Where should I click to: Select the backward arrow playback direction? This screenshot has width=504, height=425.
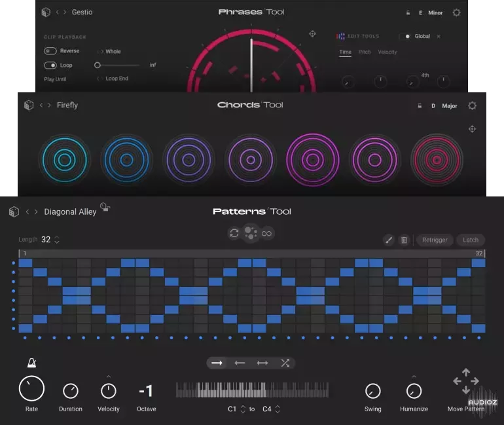coord(240,363)
